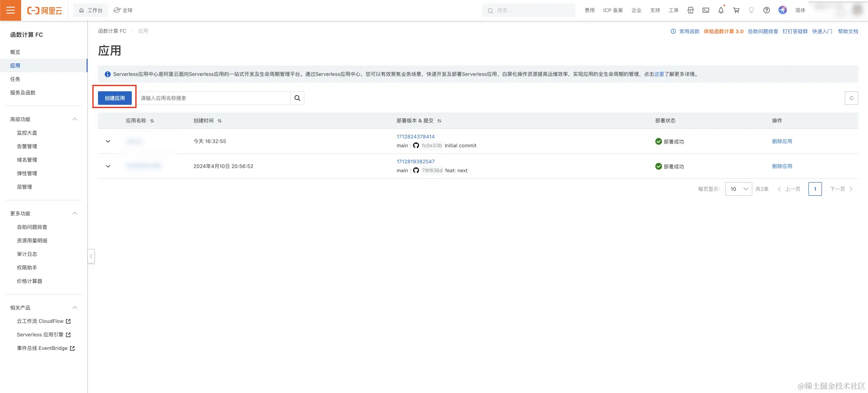Click the 创建应用 button
Screen dimensions: 868x393
(114, 98)
